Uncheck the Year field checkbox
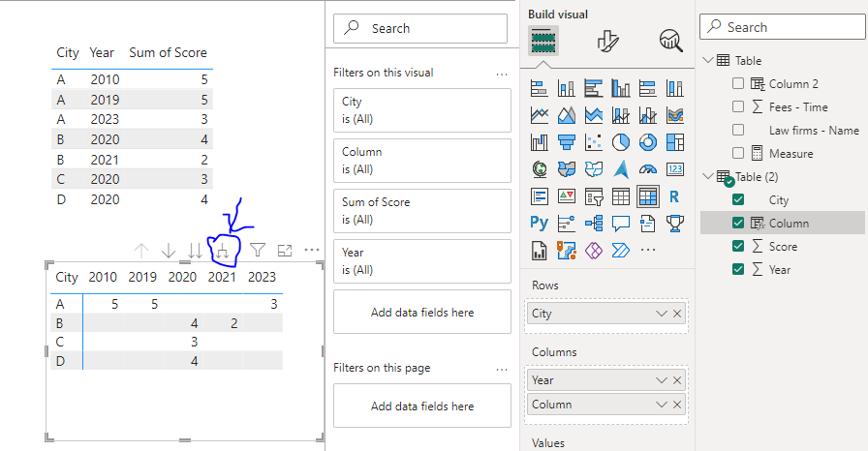Image resolution: width=868 pixels, height=451 pixels. point(738,269)
